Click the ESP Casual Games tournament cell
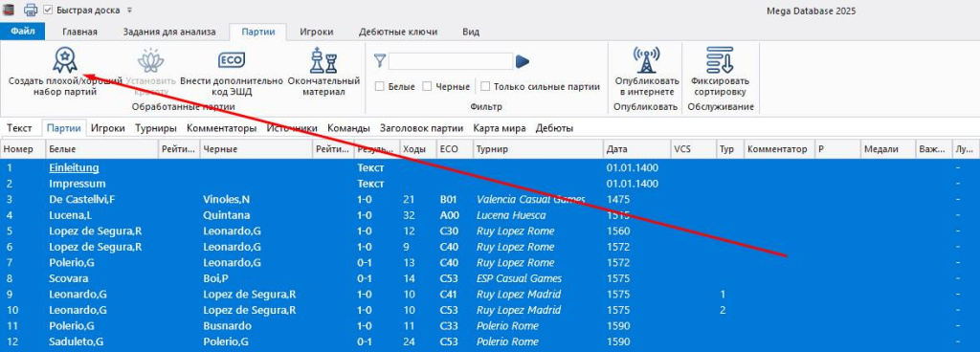This screenshot has height=352, width=980. click(x=519, y=278)
